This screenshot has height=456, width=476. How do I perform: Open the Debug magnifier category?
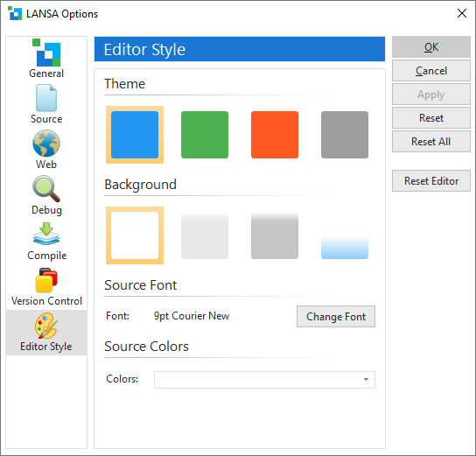pyautogui.click(x=46, y=189)
